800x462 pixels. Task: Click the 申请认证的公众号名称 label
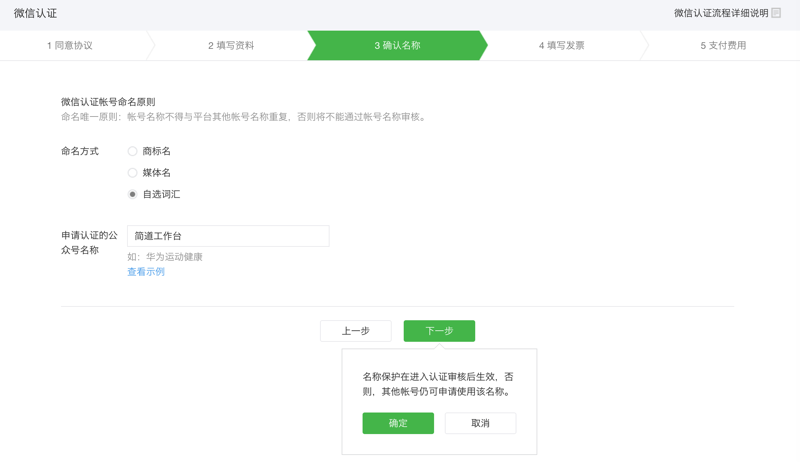89,243
